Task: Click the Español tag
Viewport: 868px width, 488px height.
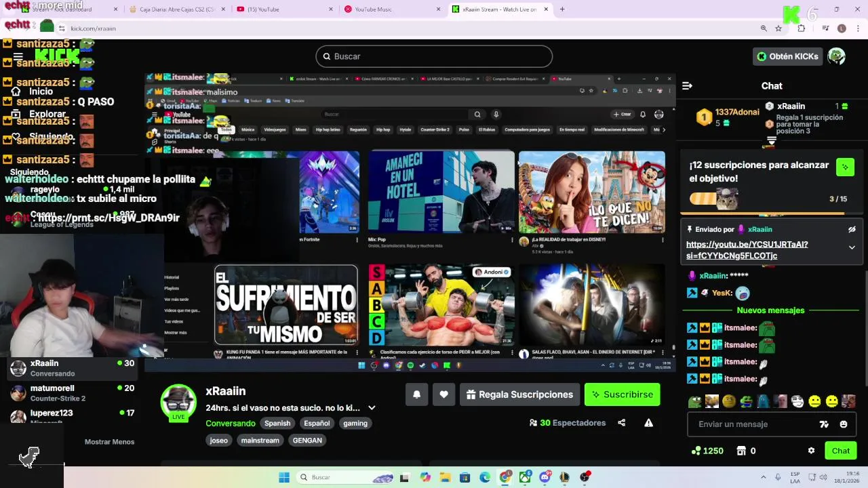Action: point(317,424)
